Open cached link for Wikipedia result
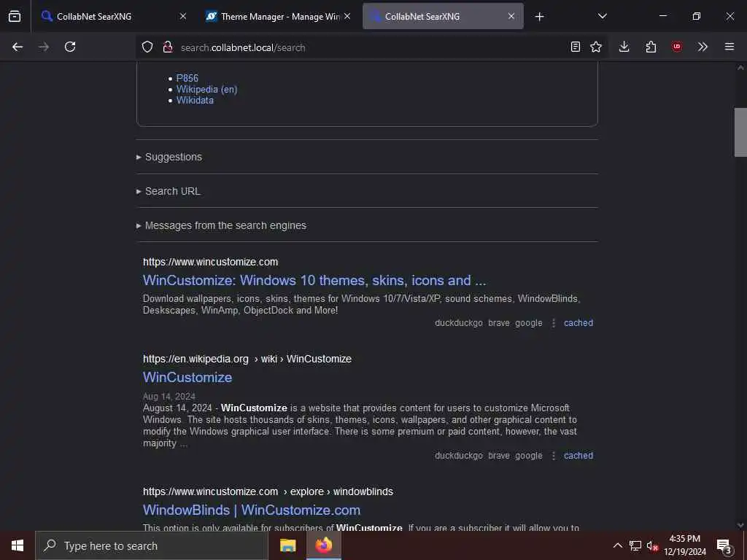 coord(578,456)
